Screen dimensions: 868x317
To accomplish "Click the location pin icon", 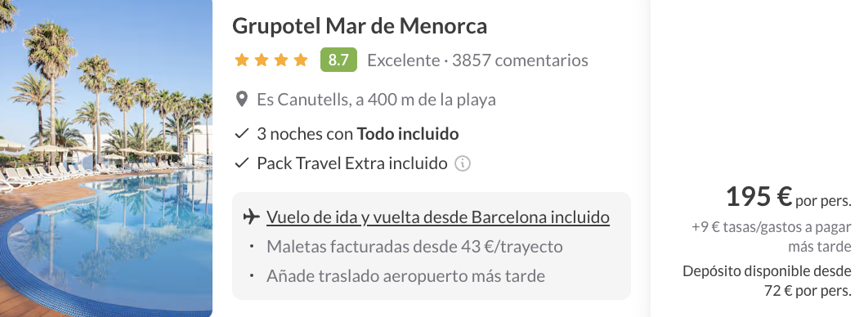I will point(241,100).
